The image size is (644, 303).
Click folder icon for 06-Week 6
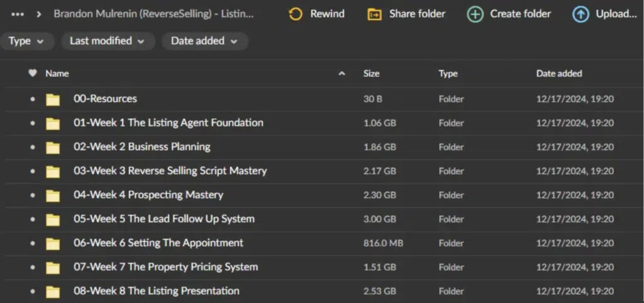click(53, 243)
